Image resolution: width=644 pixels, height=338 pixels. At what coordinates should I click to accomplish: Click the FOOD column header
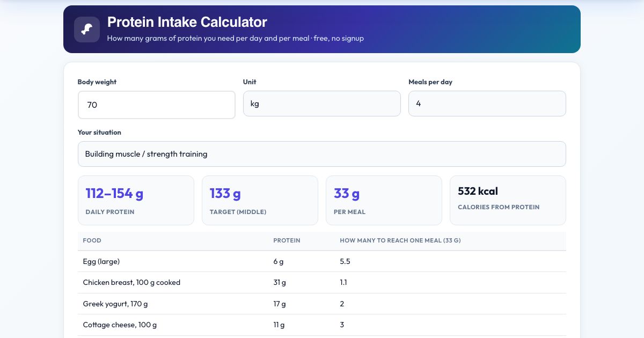click(92, 240)
